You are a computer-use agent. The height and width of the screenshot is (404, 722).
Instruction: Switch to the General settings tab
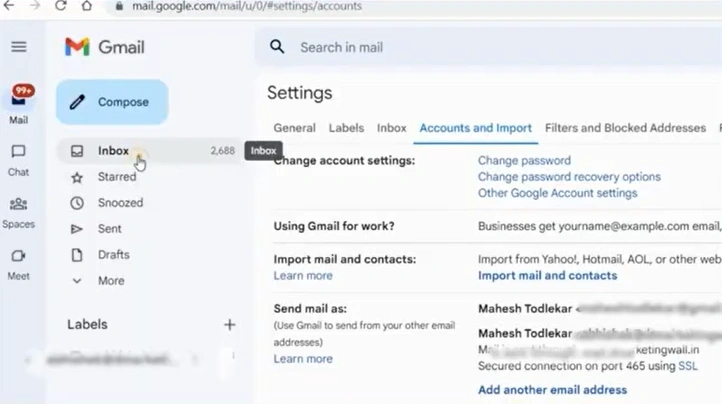[x=295, y=128]
